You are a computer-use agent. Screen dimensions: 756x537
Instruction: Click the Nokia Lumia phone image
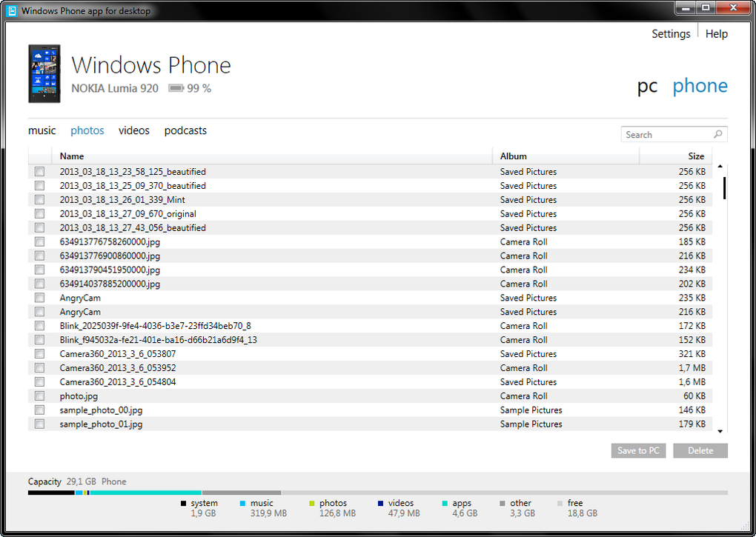[44, 73]
